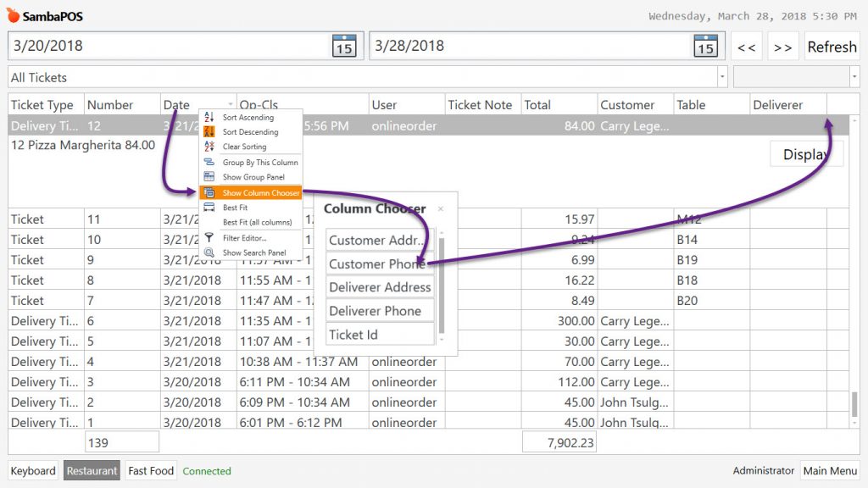The height and width of the screenshot is (488, 868).
Task: Click the Table column header
Action: point(712,104)
